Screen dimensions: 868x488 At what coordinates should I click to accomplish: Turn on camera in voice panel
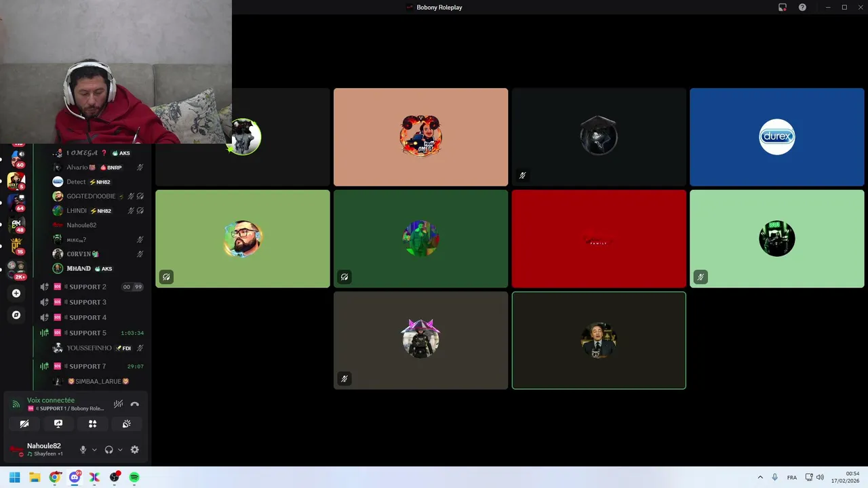24,424
